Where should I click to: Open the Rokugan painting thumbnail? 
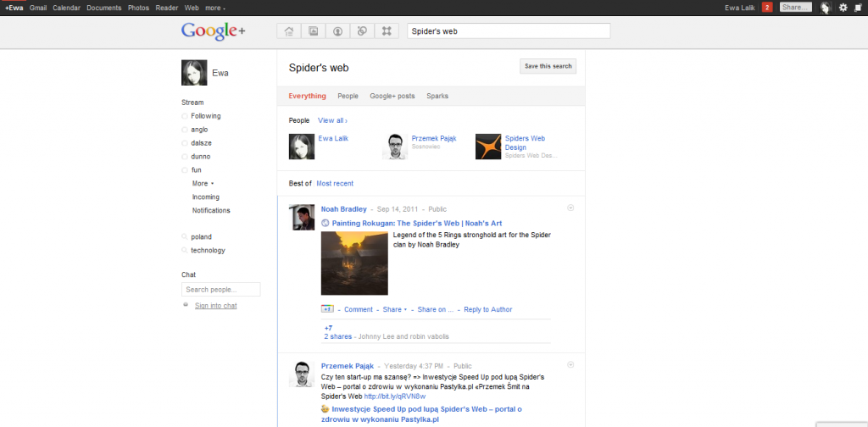pos(354,263)
